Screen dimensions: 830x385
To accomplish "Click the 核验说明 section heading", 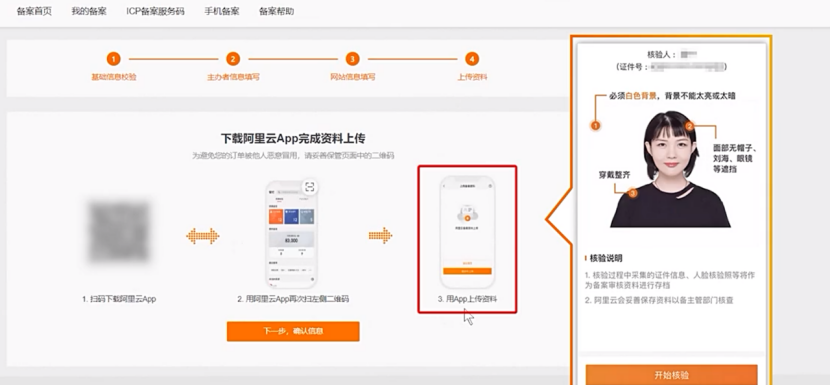I will coord(606,258).
